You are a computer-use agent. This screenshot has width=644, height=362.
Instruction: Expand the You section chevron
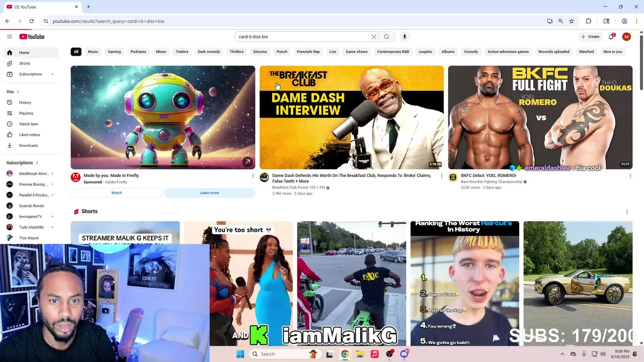tap(18, 92)
